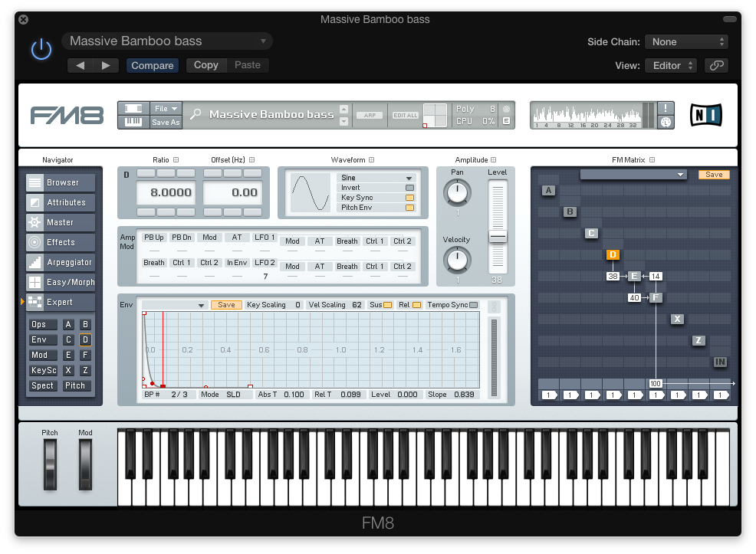Open the Arpeggiator page
Screen dimensions: 756x554
(x=61, y=262)
